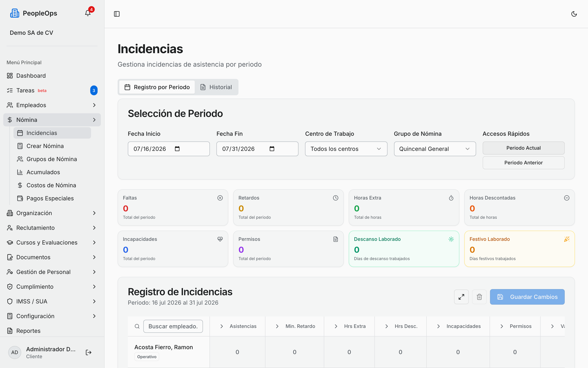Open the Fecha Inicio calendar picker icon
The image size is (588, 368).
point(177,149)
